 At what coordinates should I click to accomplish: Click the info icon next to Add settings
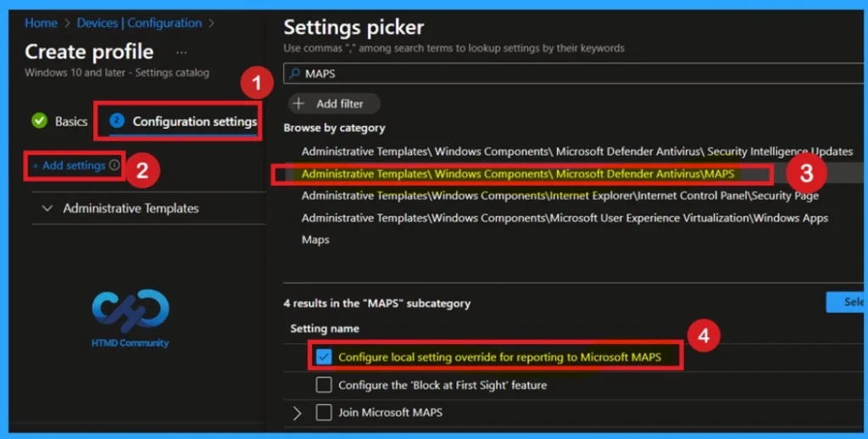pyautogui.click(x=114, y=165)
